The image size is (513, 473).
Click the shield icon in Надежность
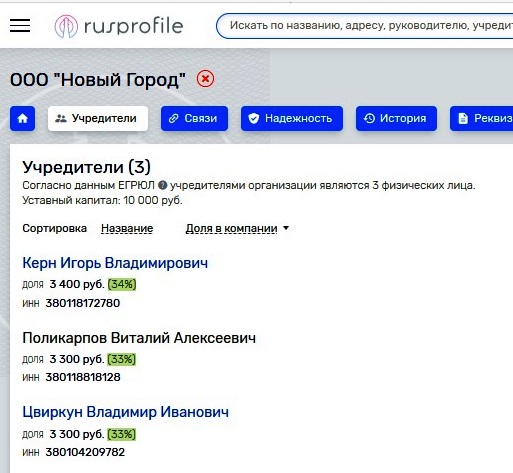pos(254,118)
